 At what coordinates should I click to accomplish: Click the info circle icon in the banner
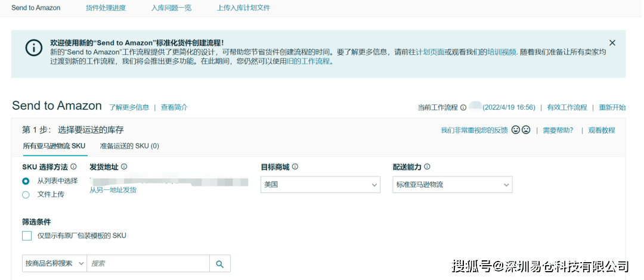coord(33,48)
